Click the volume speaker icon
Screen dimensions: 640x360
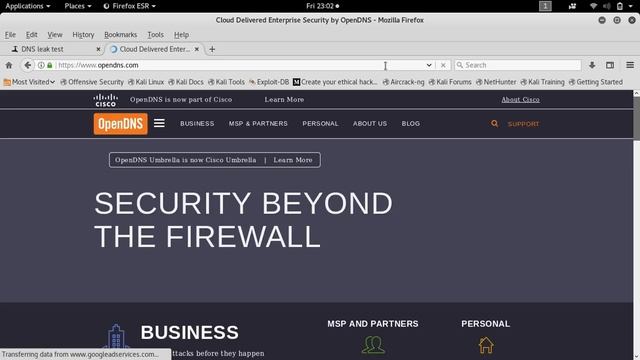coord(607,6)
